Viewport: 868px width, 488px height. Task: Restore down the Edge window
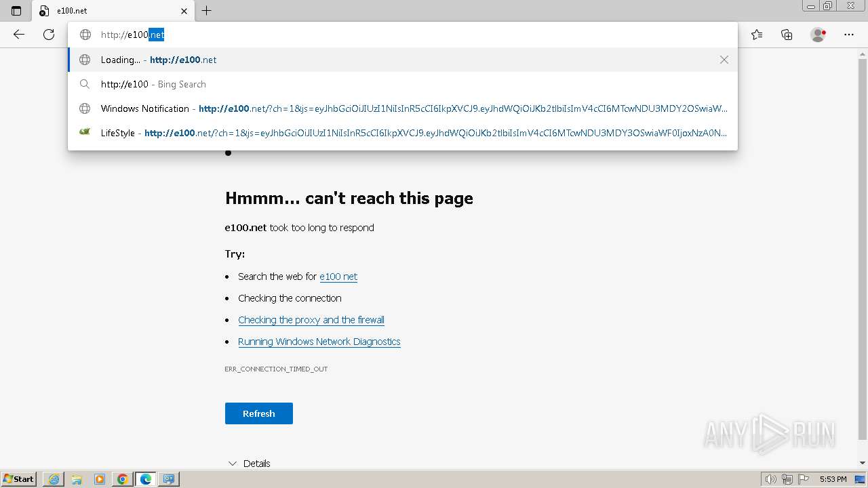click(828, 5)
